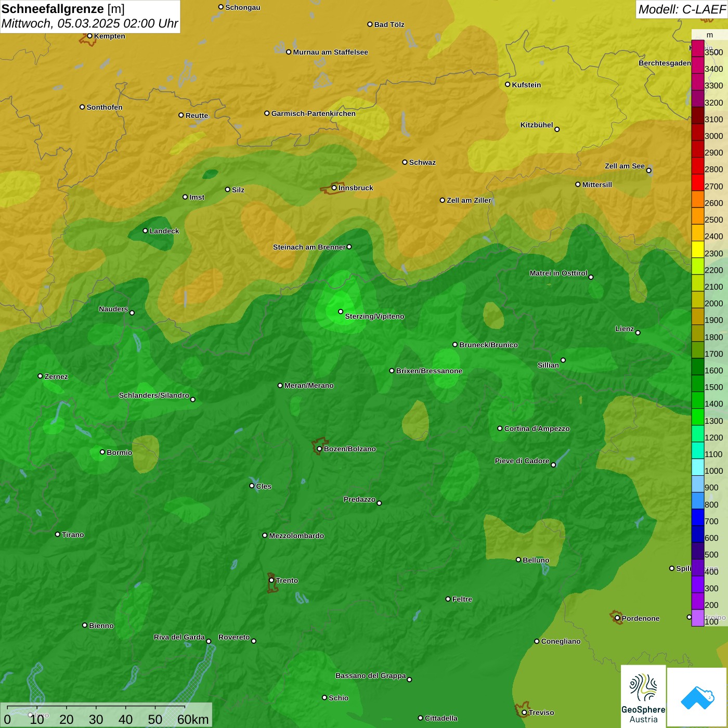Click the Kufstein location dot

click(508, 84)
